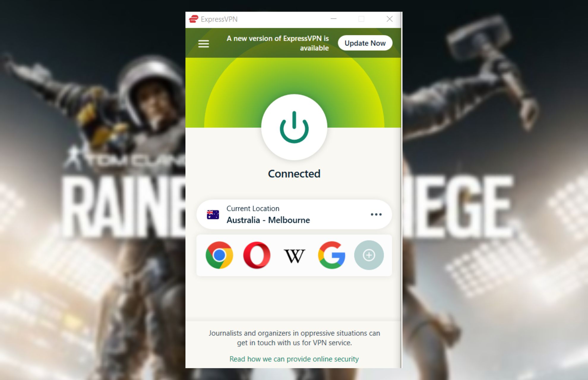
Task: Click Update Now to upgrade ExpressVPN
Action: (365, 43)
